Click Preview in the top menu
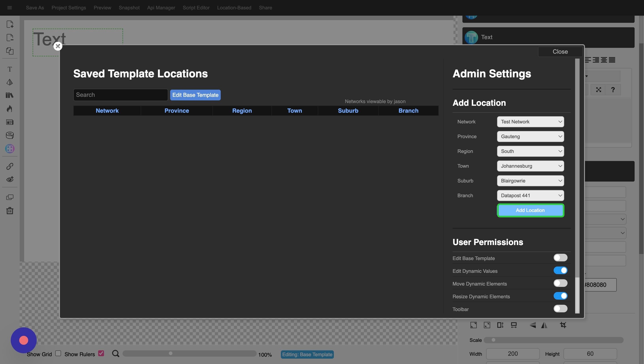 102,8
